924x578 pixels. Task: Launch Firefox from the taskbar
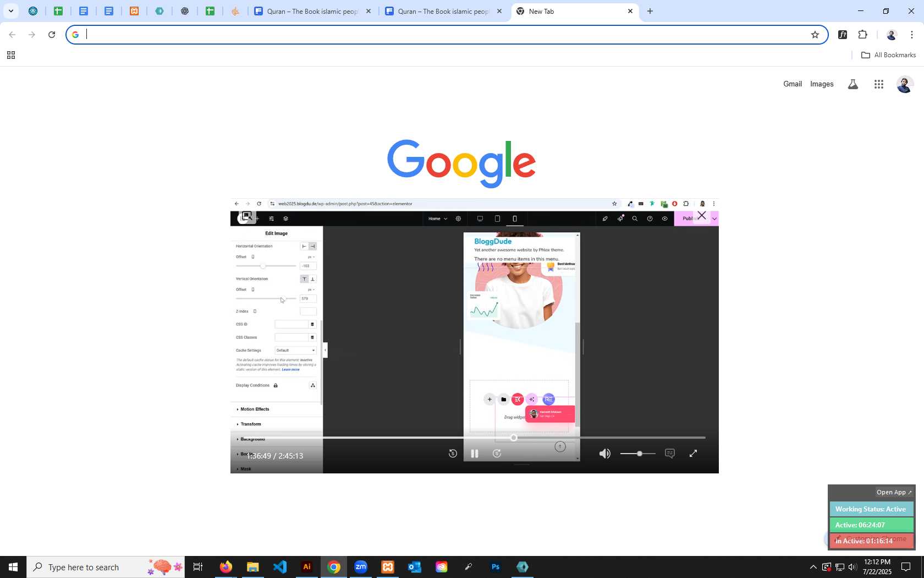(226, 567)
